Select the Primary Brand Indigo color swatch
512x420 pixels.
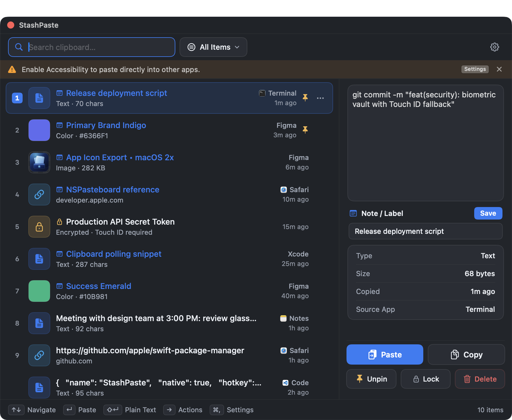click(x=39, y=130)
